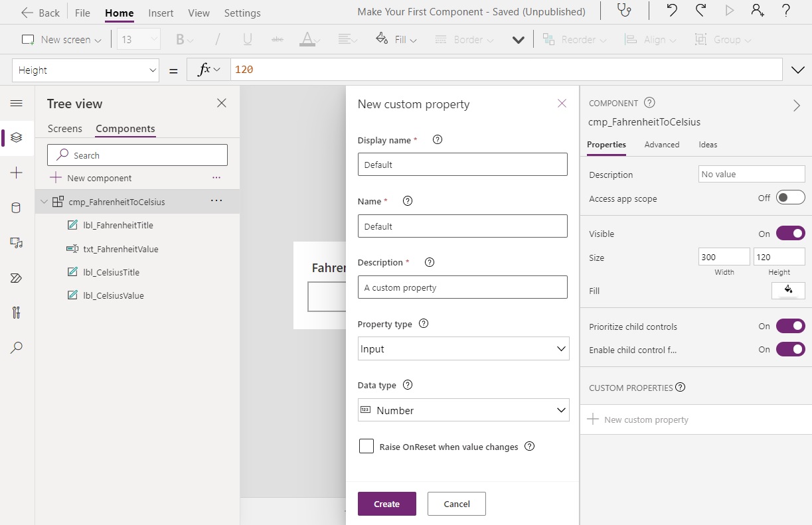Open the Insert menu
The height and width of the screenshot is (525, 812).
coord(161,12)
